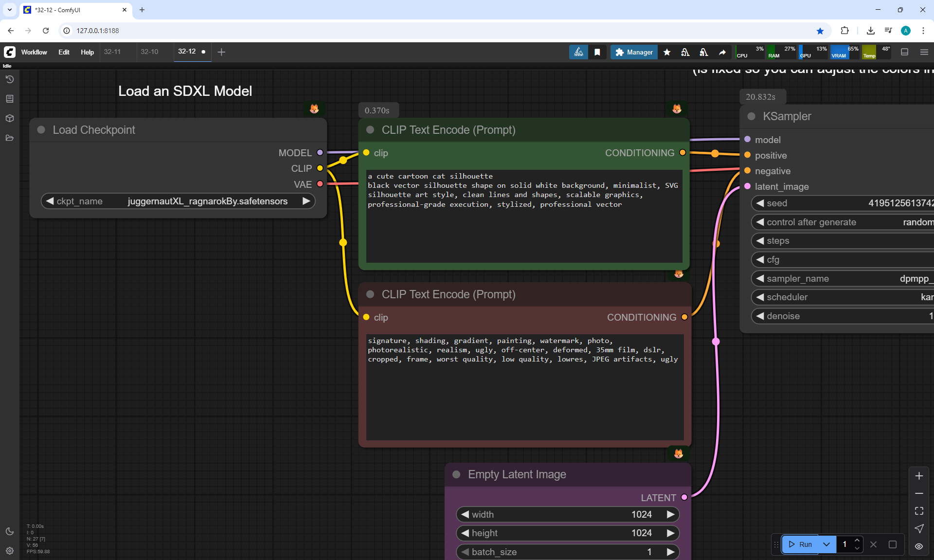Click the share arrow icon in toolbar
The width and height of the screenshot is (934, 560).
pos(722,52)
